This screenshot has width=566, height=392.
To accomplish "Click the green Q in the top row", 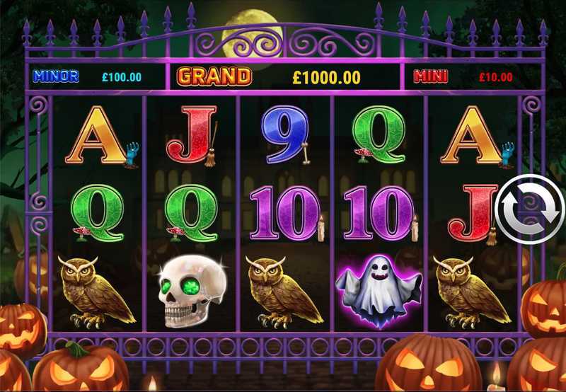I will pos(379,134).
